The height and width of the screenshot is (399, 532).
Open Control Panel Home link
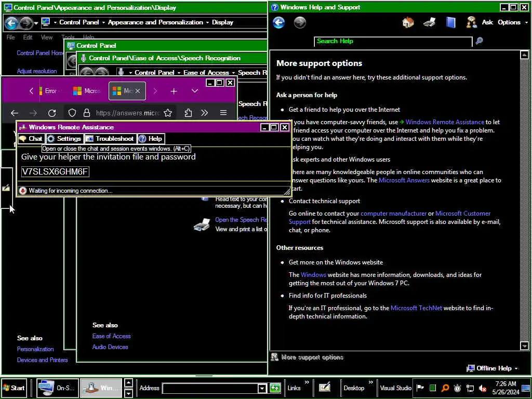(40, 53)
